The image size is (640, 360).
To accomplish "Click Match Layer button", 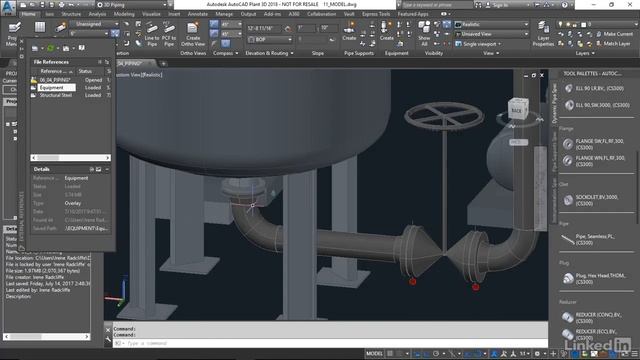I will tap(613, 44).
